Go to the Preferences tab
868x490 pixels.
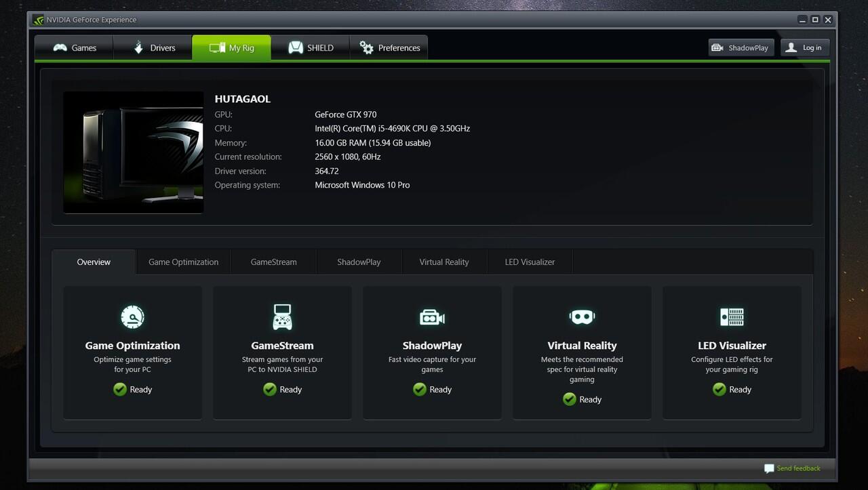click(x=389, y=48)
